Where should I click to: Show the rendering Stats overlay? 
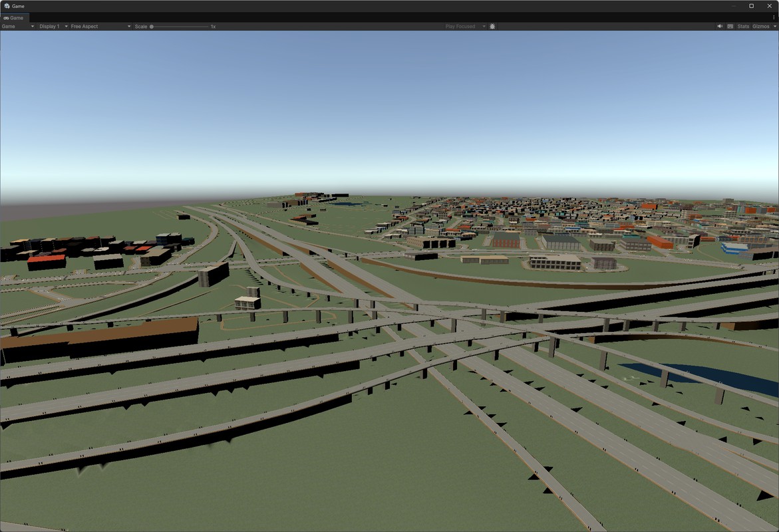coord(742,26)
